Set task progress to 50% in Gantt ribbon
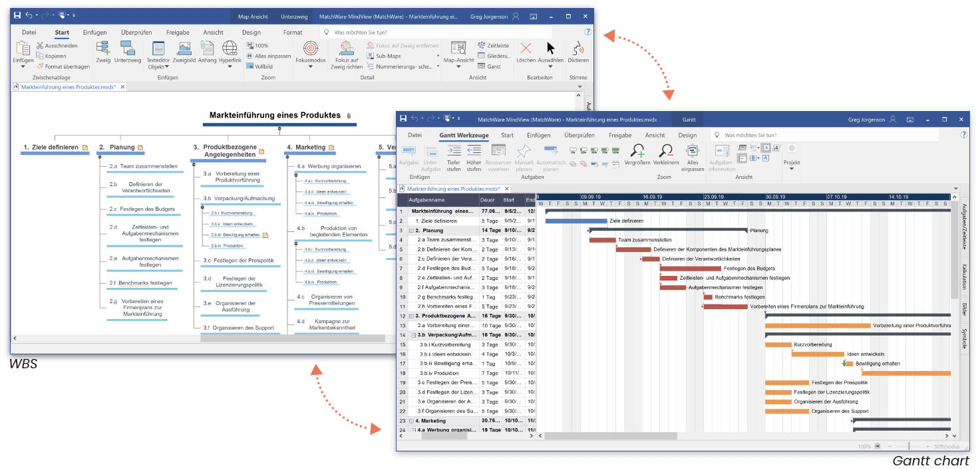This screenshot has width=980, height=470. click(594, 150)
